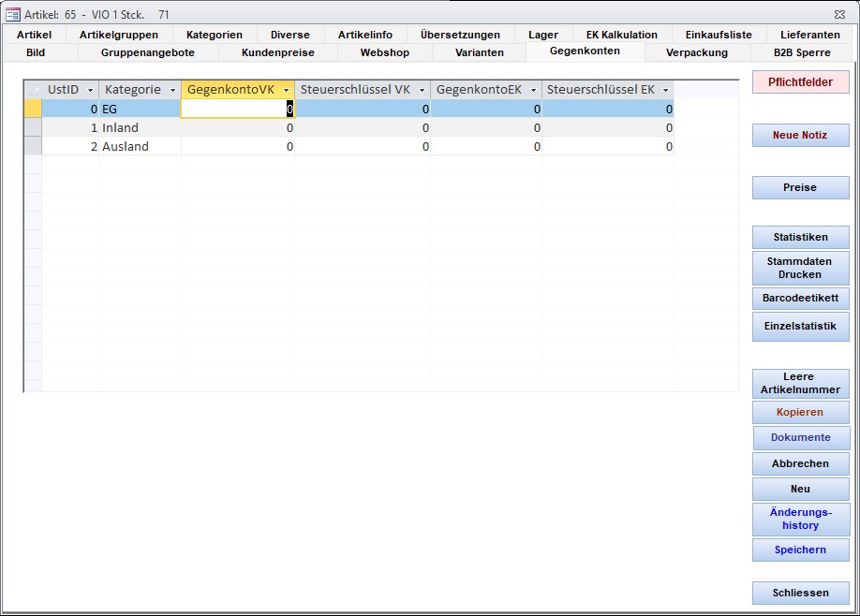This screenshot has width=860, height=616.
Task: Click the GegenkontoVK cell in Inland row
Action: click(x=238, y=127)
